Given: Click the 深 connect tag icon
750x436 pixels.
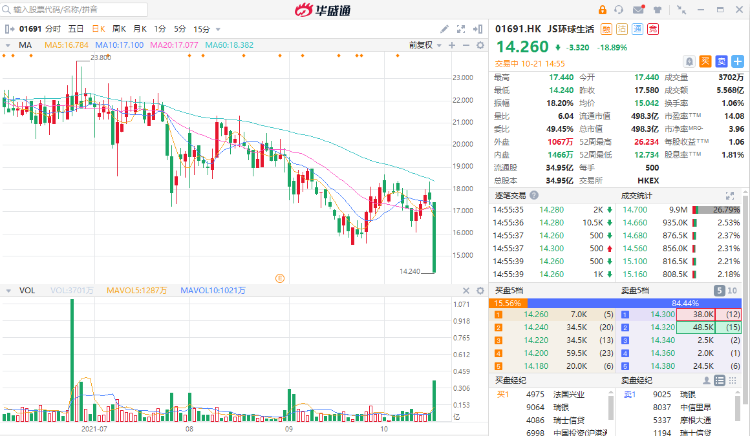Looking at the screenshot, I should tap(638, 29).
